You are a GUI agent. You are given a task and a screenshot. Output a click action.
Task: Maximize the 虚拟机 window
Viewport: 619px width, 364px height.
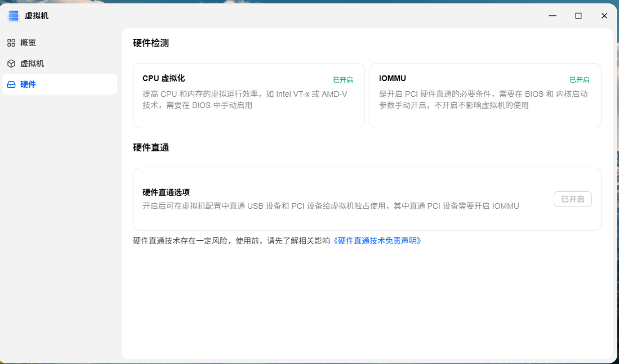(578, 16)
